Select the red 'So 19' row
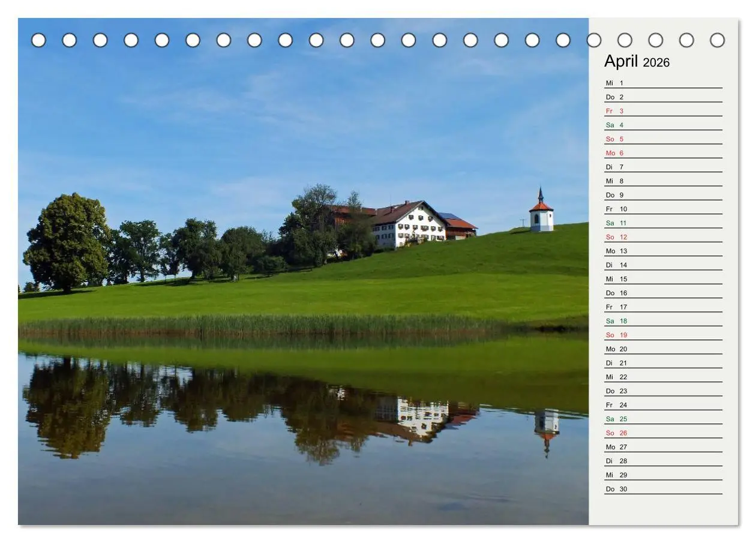The width and height of the screenshot is (756, 543). coord(663,335)
